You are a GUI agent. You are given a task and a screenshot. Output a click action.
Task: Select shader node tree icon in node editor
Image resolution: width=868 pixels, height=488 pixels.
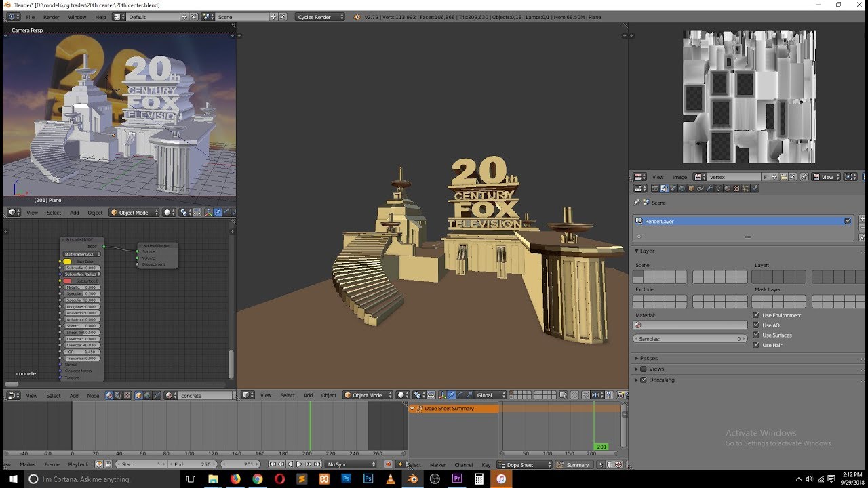[109, 395]
